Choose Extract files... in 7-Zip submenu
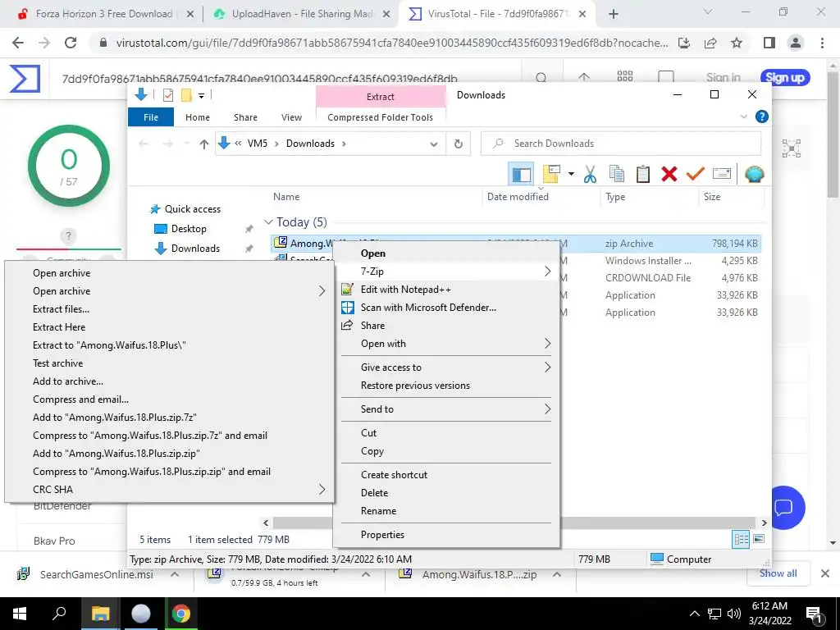This screenshot has height=630, width=840. (x=169, y=309)
